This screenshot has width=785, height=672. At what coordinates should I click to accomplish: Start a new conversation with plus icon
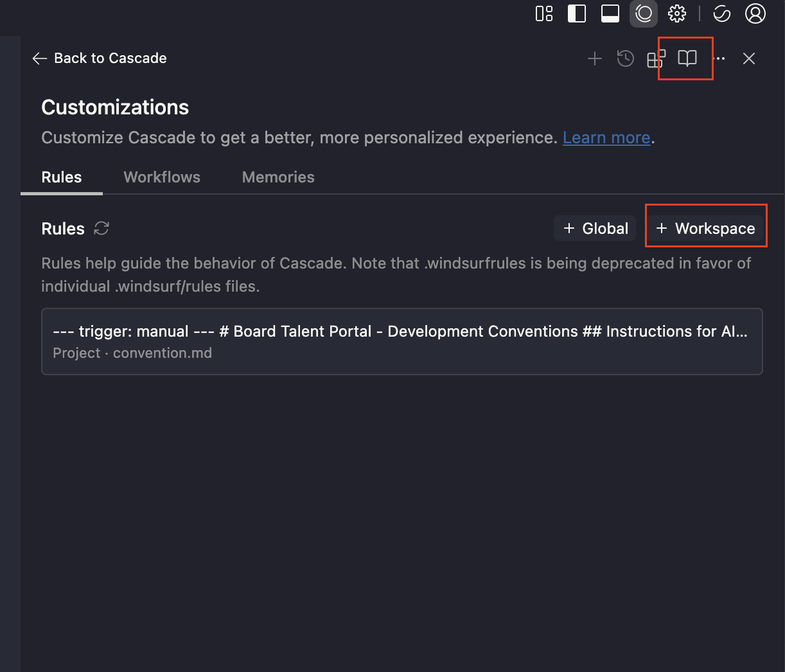pyautogui.click(x=595, y=59)
